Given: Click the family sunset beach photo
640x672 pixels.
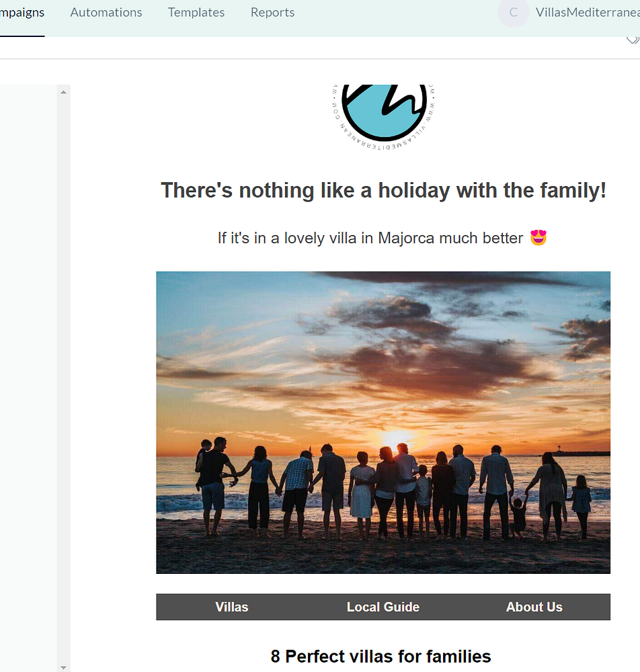Looking at the screenshot, I should 383,423.
